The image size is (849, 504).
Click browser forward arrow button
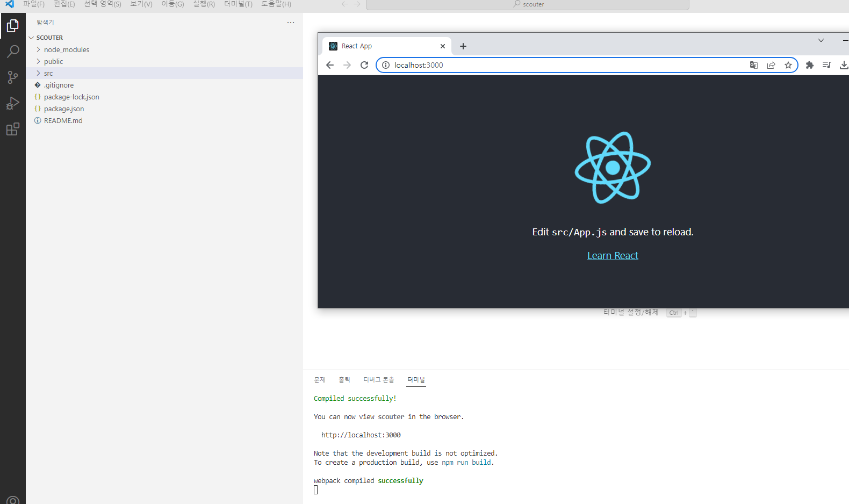pos(347,65)
